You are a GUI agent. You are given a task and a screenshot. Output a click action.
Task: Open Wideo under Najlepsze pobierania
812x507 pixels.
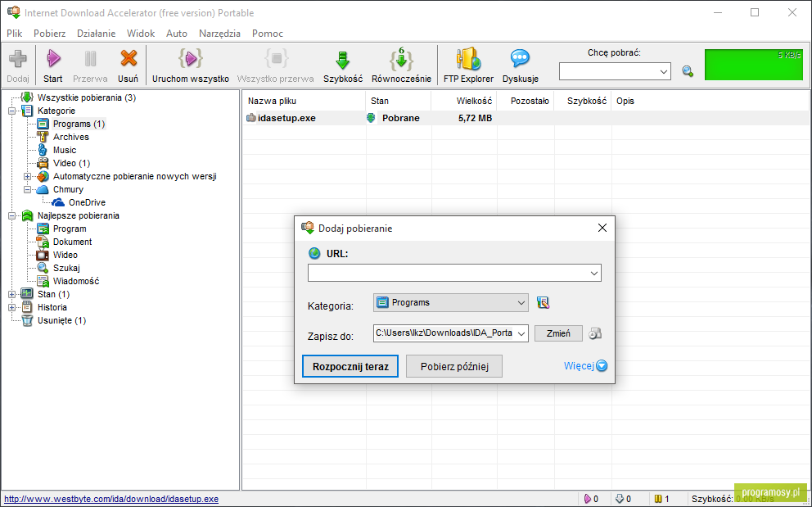click(65, 255)
